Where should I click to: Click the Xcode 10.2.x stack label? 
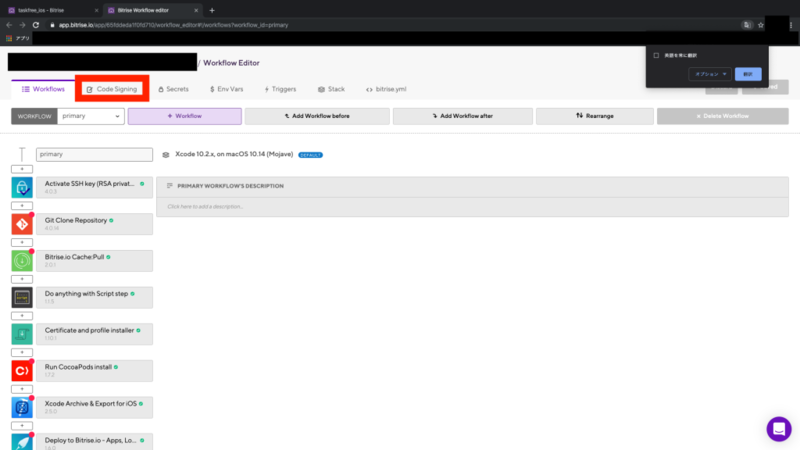(234, 154)
